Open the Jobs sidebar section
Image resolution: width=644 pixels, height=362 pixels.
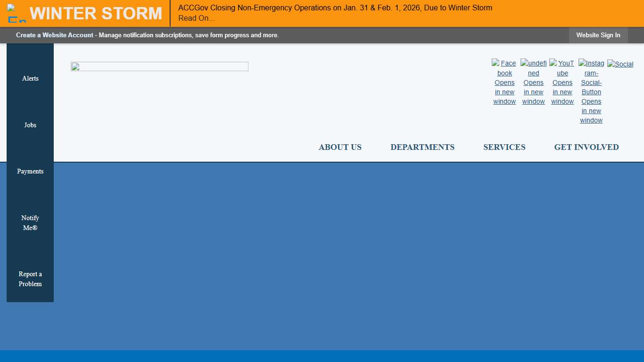(x=30, y=125)
